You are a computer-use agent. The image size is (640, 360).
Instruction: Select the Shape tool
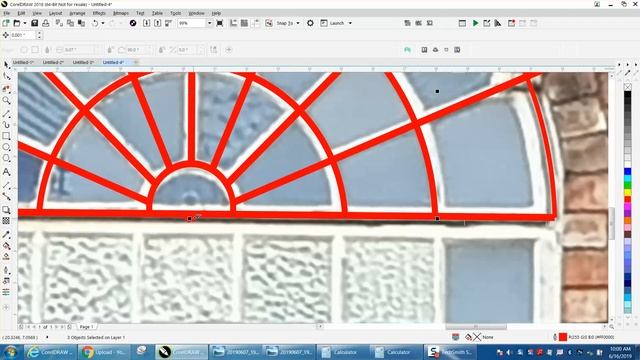click(6, 77)
